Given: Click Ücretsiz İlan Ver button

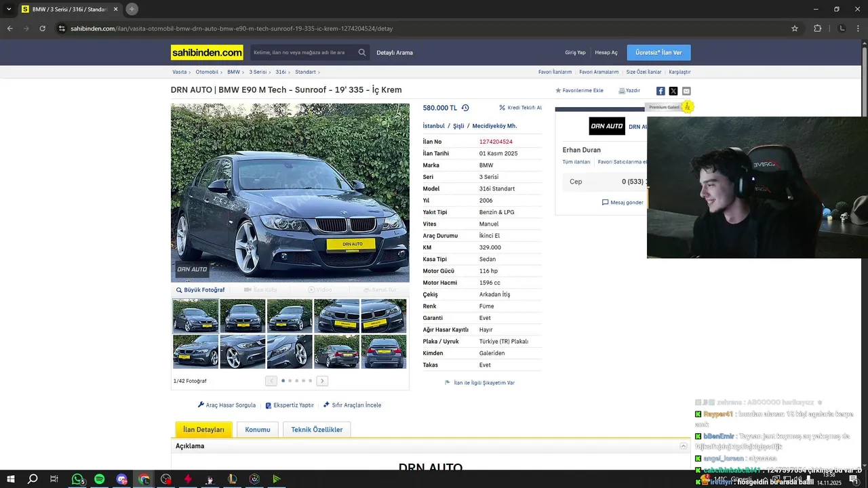Looking at the screenshot, I should tap(658, 52).
